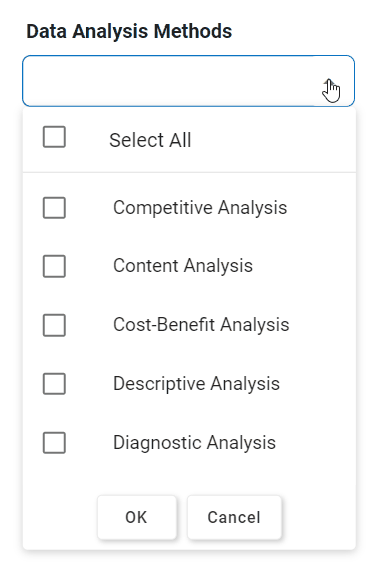
Task: Dismiss the list with the Cancel button
Action: [x=234, y=517]
